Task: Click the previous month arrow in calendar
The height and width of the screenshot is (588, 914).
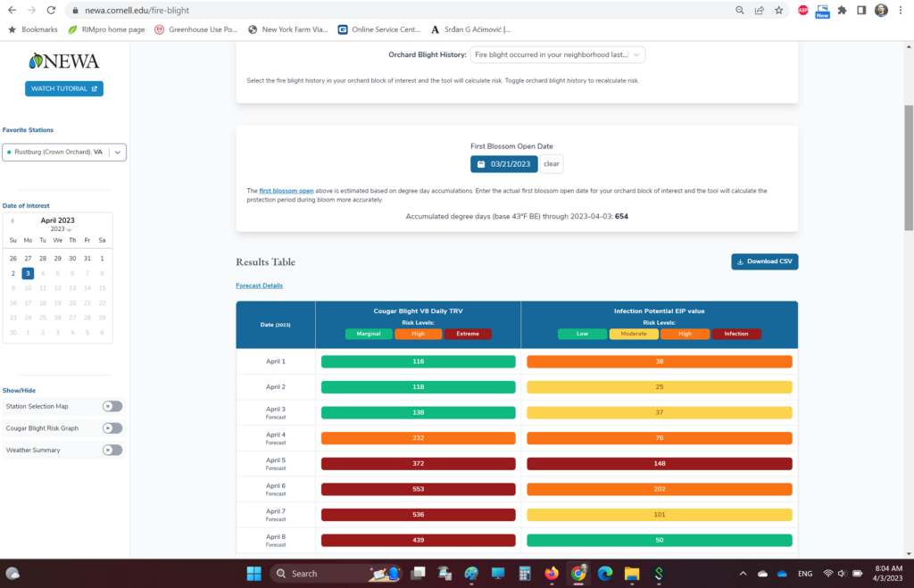Action: [x=12, y=220]
